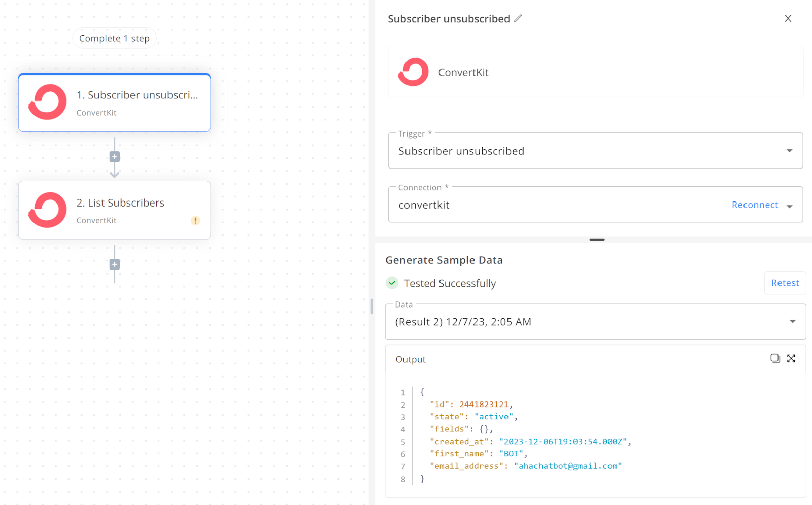Select step 2 List Subscribers card
812x505 pixels.
[x=115, y=210]
